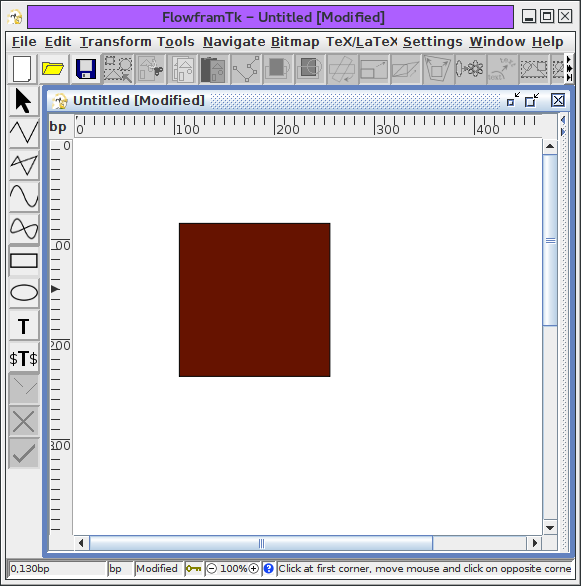
Task: Select the open line tool
Action: click(x=24, y=132)
